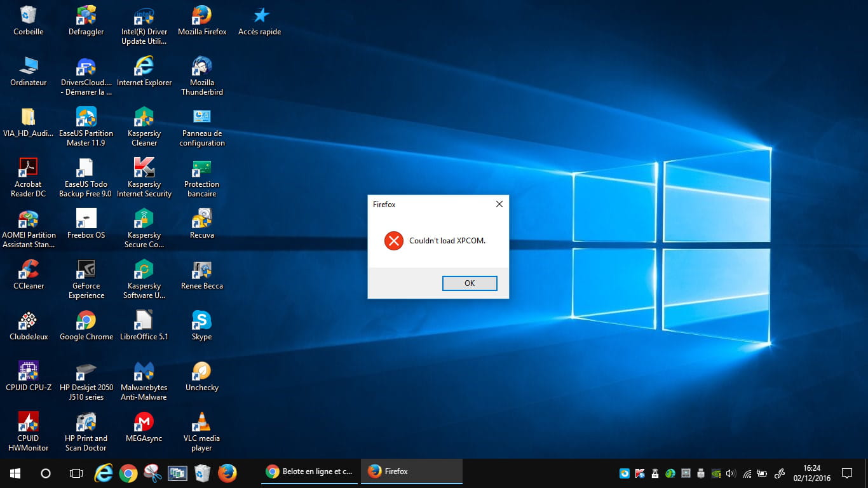Viewport: 868px width, 488px height.
Task: Open the Wi-Fi network tray icon
Action: coord(747,473)
